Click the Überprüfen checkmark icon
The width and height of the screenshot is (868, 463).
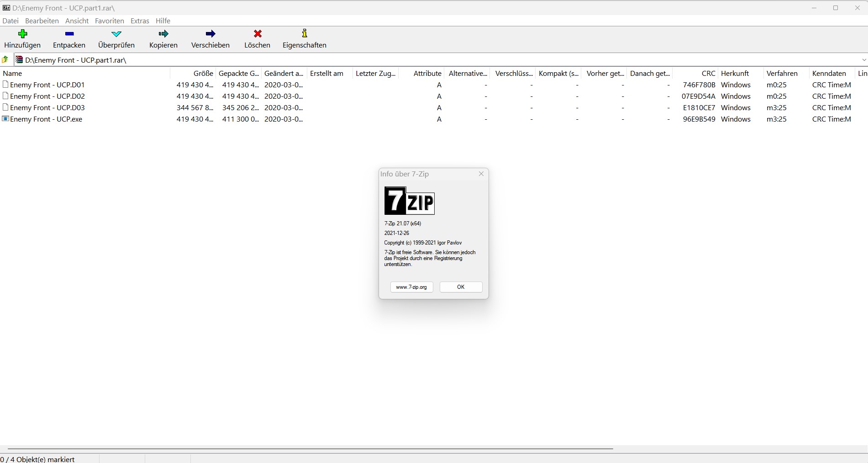coord(116,34)
